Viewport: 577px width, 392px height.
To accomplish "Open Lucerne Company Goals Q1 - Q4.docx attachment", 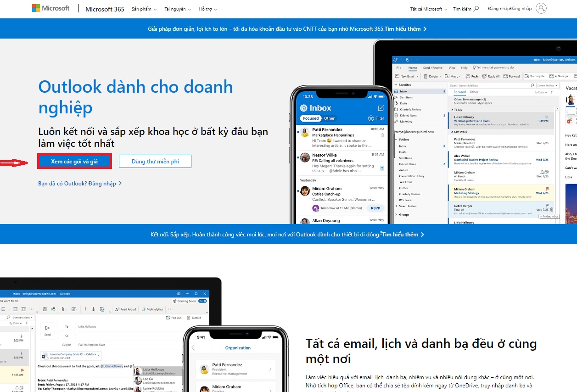I will point(71,356).
